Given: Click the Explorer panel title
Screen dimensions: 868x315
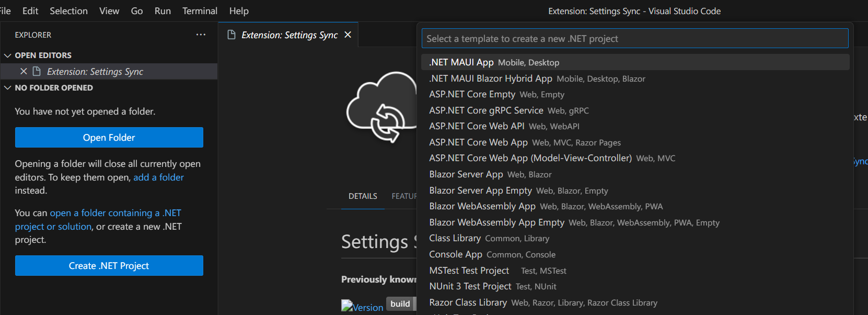Looking at the screenshot, I should click(x=33, y=35).
